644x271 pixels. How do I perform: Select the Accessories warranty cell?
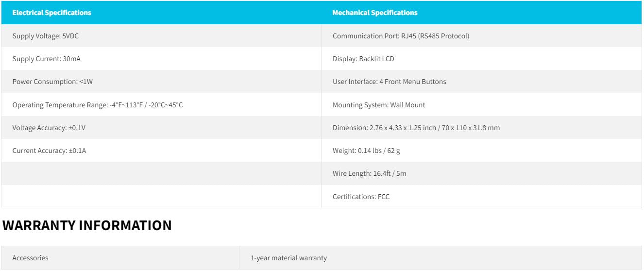[120, 258]
